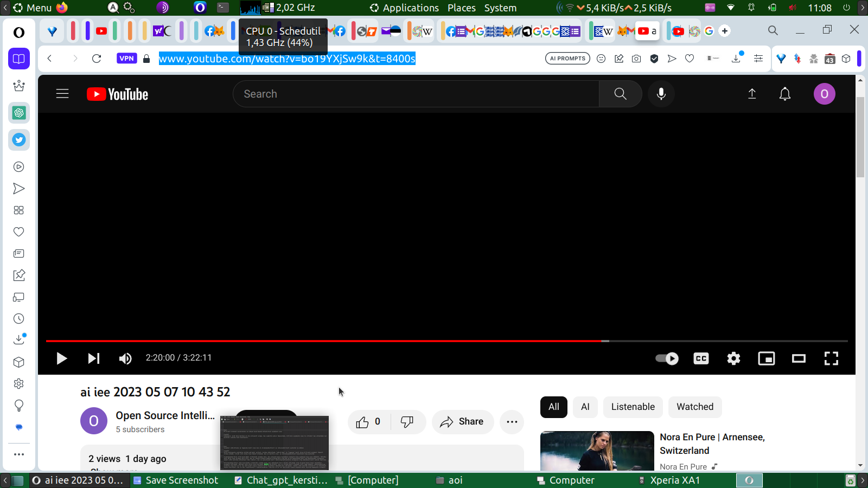Open Open Source Intelli... channel avatar

coord(94,421)
